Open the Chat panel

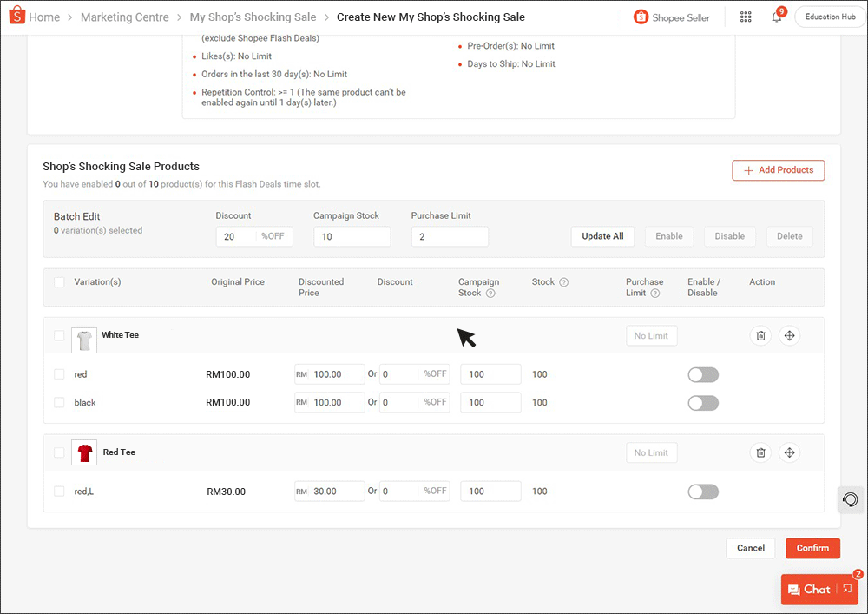point(814,589)
